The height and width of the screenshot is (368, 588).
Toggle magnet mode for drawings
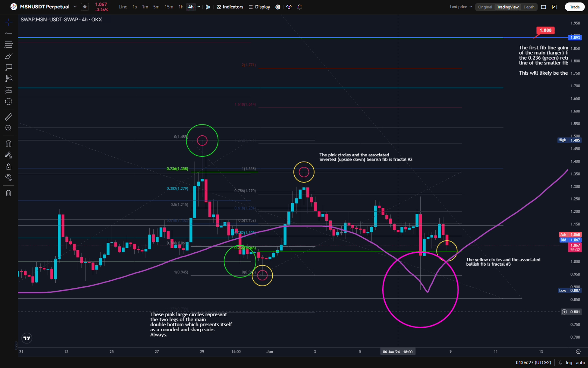pyautogui.click(x=9, y=143)
